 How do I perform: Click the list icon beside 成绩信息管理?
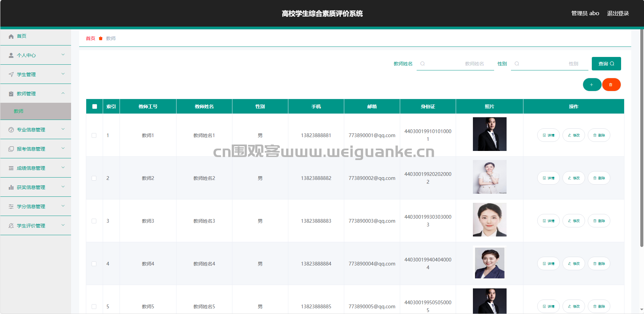click(x=11, y=168)
